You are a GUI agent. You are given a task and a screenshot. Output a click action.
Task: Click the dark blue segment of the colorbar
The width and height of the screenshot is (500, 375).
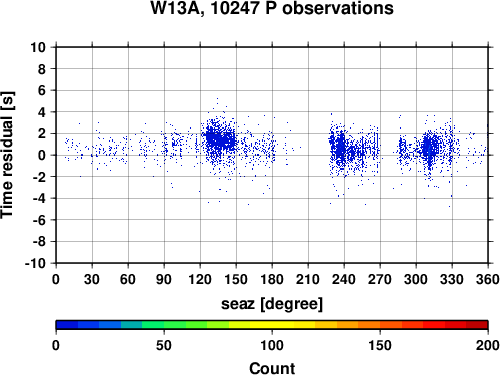[x=67, y=325]
